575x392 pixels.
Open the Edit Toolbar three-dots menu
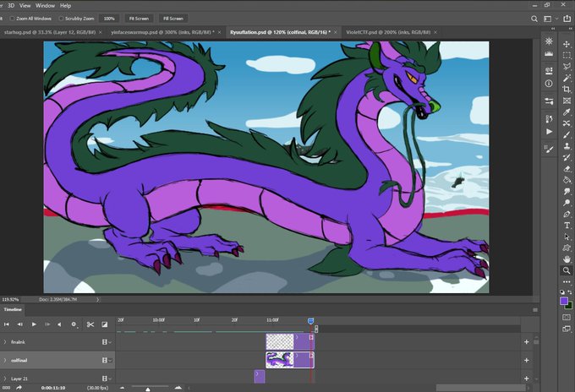point(567,281)
